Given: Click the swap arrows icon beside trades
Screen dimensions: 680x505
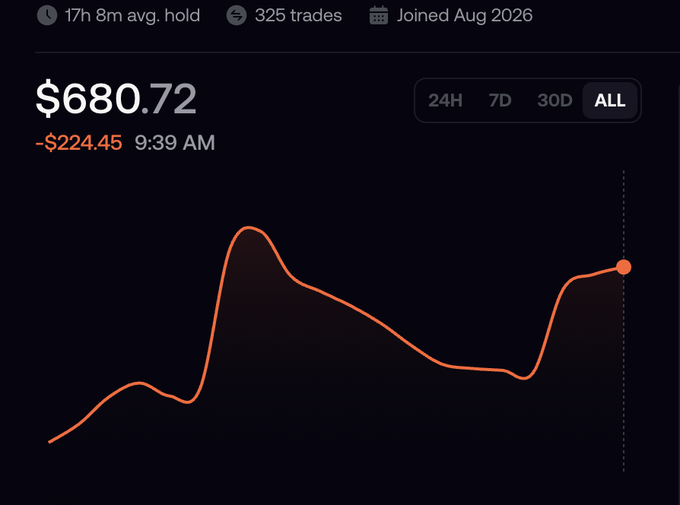Looking at the screenshot, I should tap(236, 16).
